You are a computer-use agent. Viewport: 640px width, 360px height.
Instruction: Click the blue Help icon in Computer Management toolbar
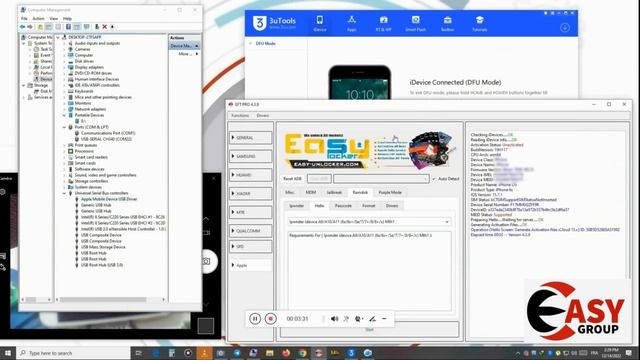point(68,27)
